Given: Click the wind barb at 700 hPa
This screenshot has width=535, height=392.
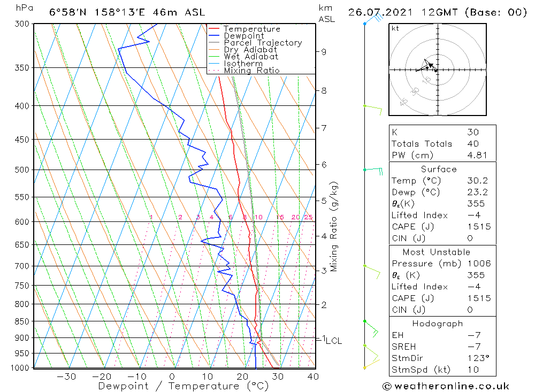Looking at the screenshot, I should coord(372,272).
